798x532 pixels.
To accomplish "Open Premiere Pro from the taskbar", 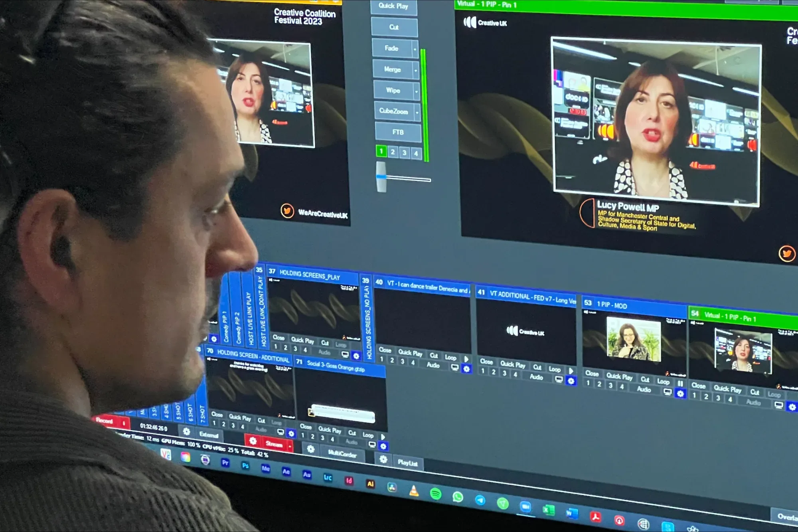I will pyautogui.click(x=225, y=463).
